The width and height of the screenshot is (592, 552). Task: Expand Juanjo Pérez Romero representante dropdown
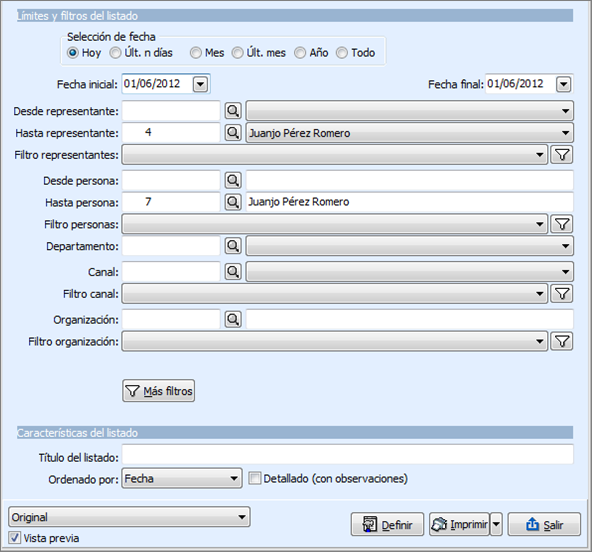(565, 133)
